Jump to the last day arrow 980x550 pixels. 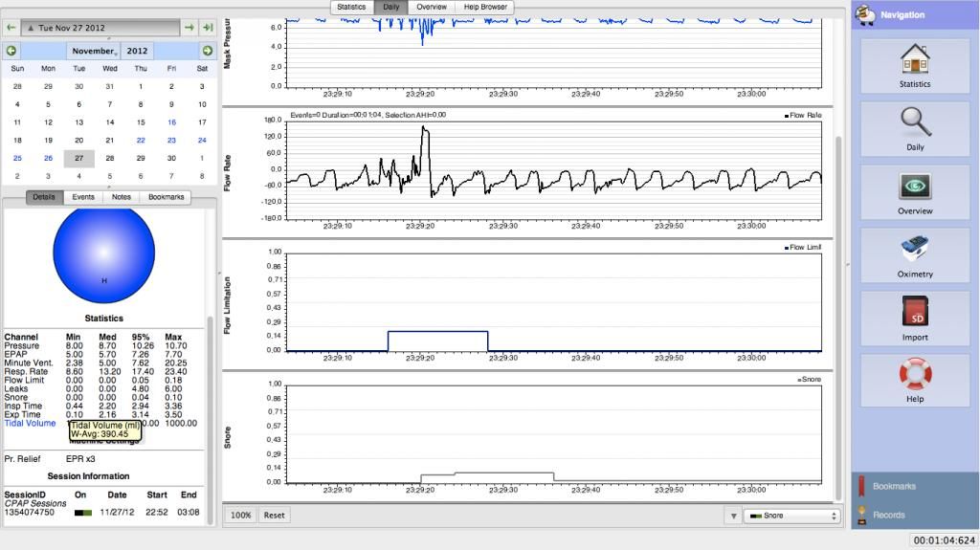tap(208, 28)
